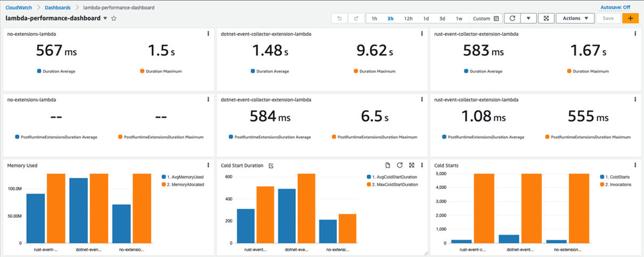Open the Memory Used widget options menu
The width and height of the screenshot is (644, 257).
208,165
